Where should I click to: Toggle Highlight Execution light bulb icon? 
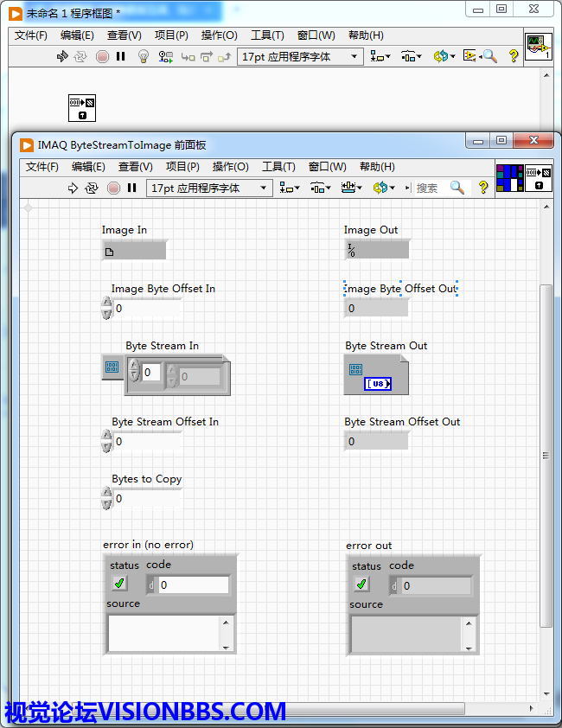coord(144,56)
